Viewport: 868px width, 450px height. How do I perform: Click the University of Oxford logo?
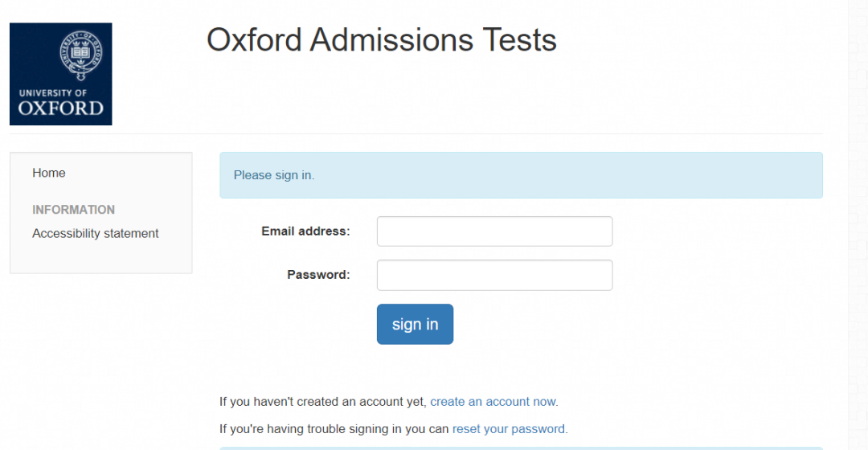61,74
